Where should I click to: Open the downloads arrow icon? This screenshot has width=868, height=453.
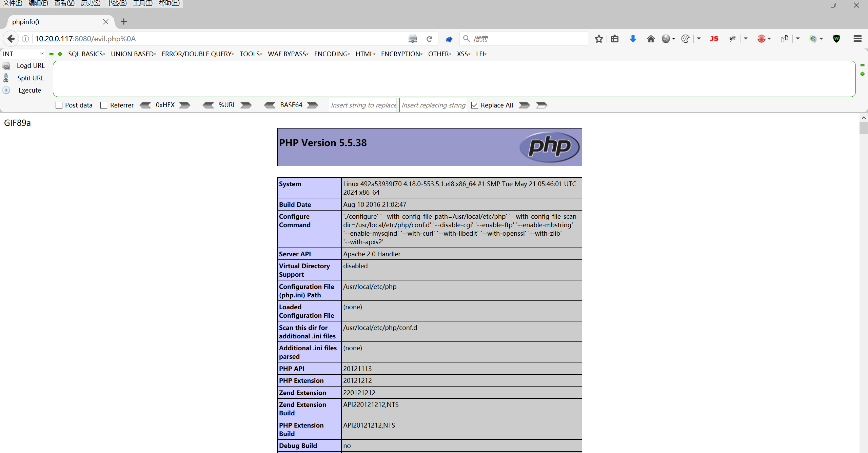(x=633, y=39)
